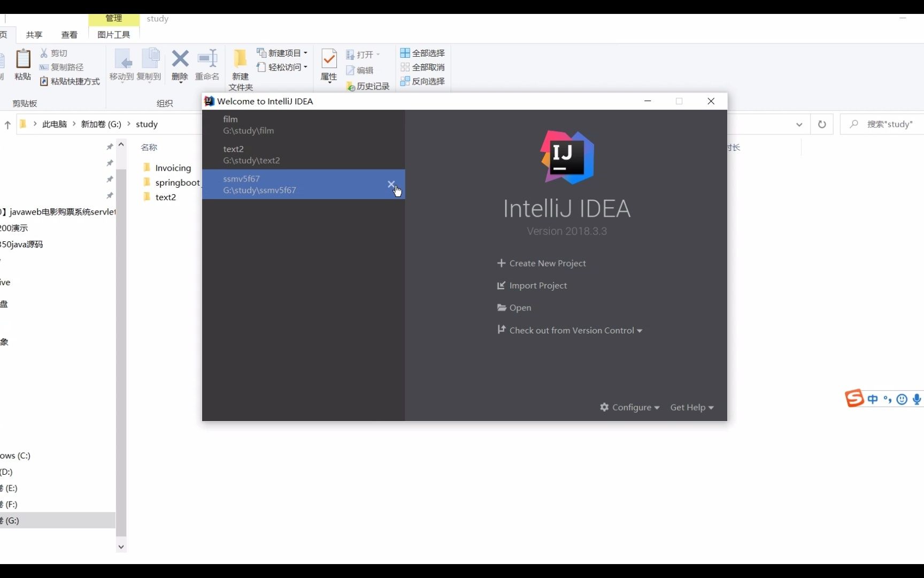Select the springboot folder
This screenshot has height=578, width=924.
point(171,182)
